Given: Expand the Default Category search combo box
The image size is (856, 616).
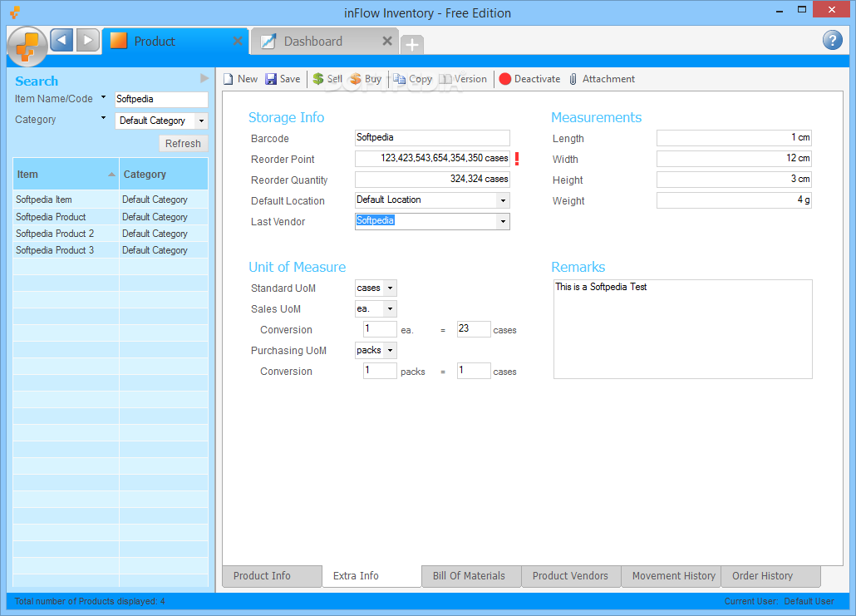Looking at the screenshot, I should (x=201, y=121).
